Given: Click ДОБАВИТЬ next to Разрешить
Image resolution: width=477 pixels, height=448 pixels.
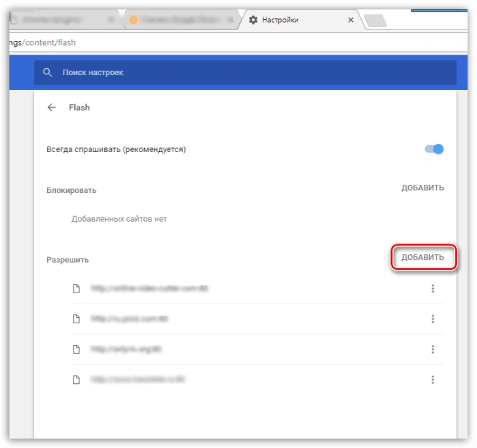Looking at the screenshot, I should point(422,257).
